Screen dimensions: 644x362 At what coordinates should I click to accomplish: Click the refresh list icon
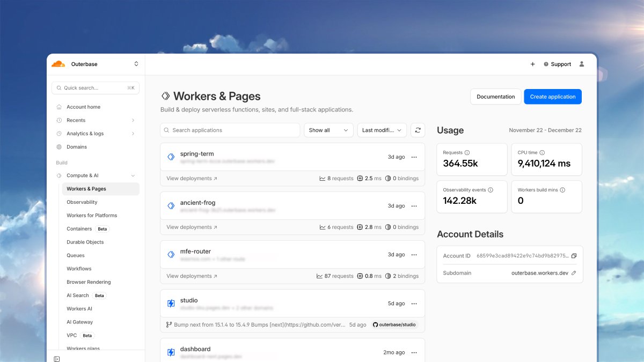[x=418, y=130]
